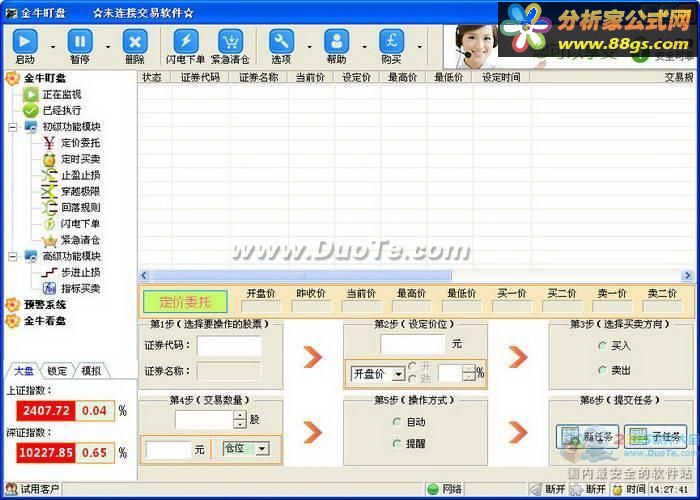Click the 当前价 column header
This screenshot has width=700, height=500.
(310, 77)
